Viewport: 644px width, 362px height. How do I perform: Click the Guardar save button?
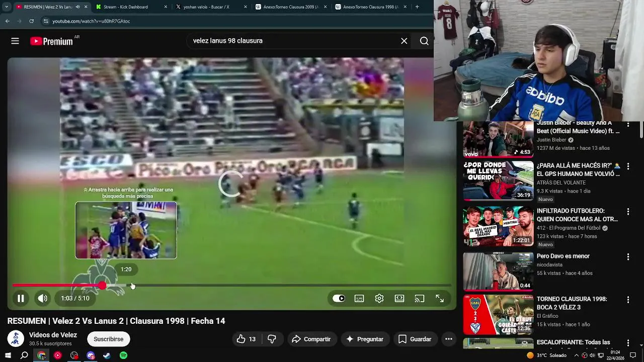[415, 339]
